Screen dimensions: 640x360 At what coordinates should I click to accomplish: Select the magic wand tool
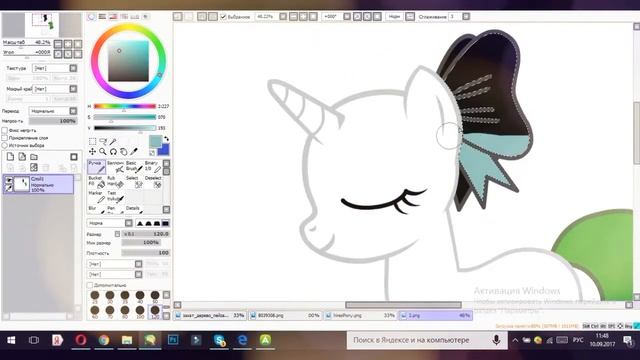point(113,141)
